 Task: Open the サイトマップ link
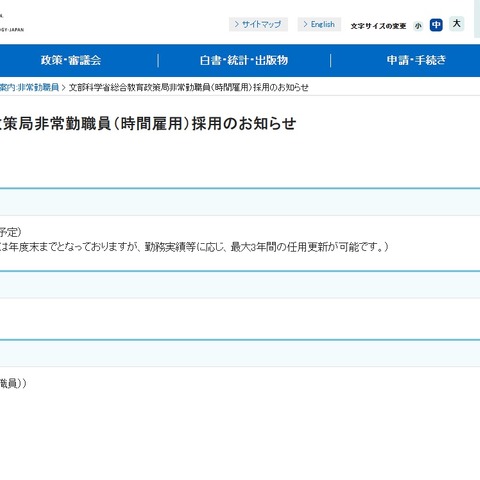click(258, 24)
